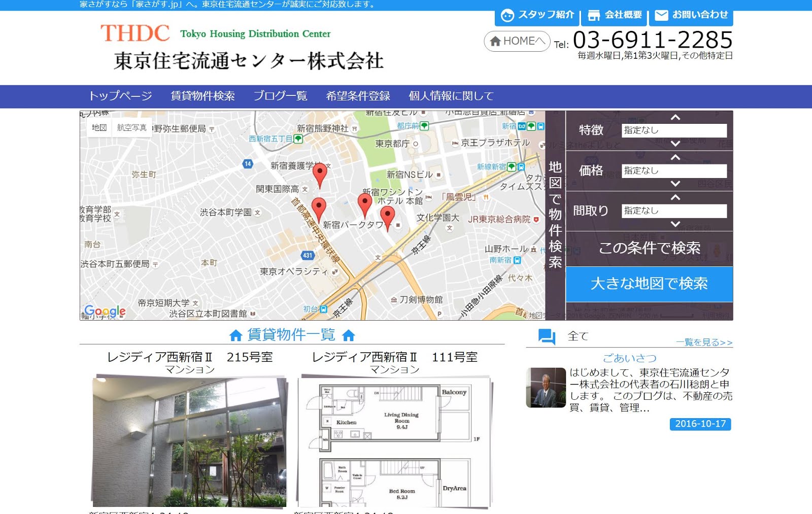The image size is (812, 514).
Task: Click the map pin near 渋谷本町学園
Action: [x=318, y=210]
